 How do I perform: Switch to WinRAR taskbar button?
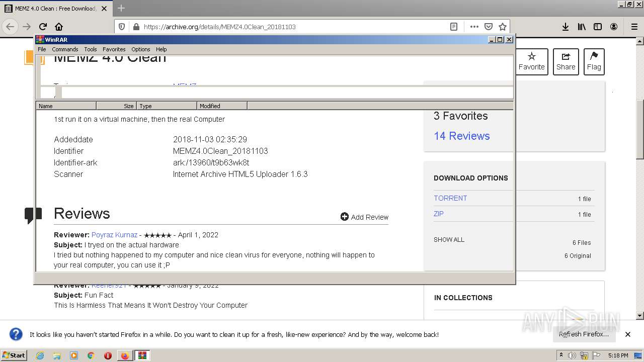(142, 355)
